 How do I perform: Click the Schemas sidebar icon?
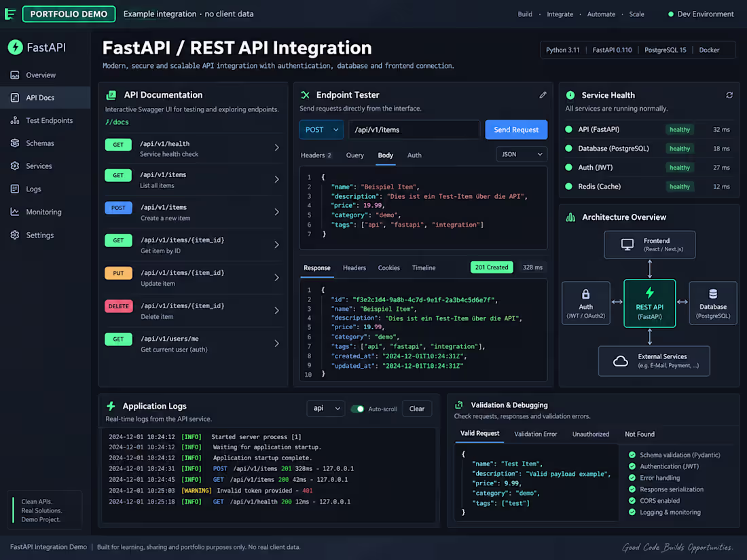pyautogui.click(x=15, y=143)
